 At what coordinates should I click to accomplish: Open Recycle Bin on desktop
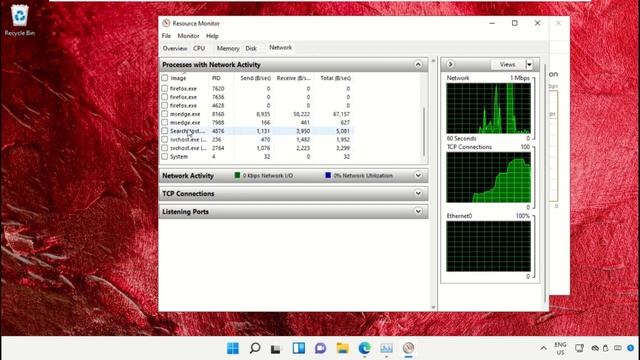point(20,20)
